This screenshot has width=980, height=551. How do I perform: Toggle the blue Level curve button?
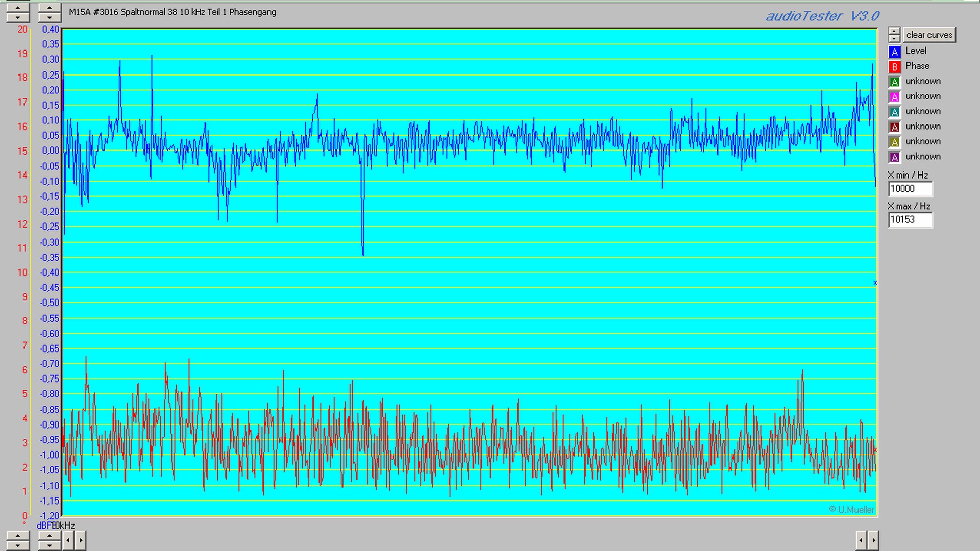coord(894,52)
